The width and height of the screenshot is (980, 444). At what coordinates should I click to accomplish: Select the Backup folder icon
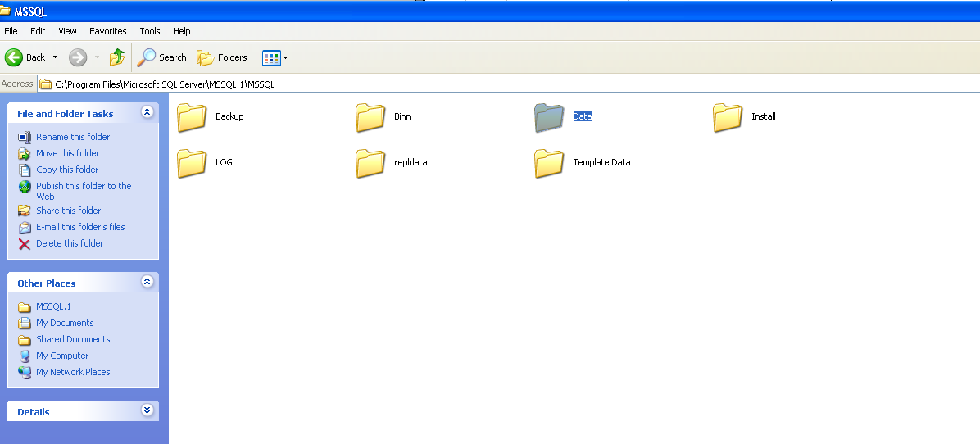[191, 117]
